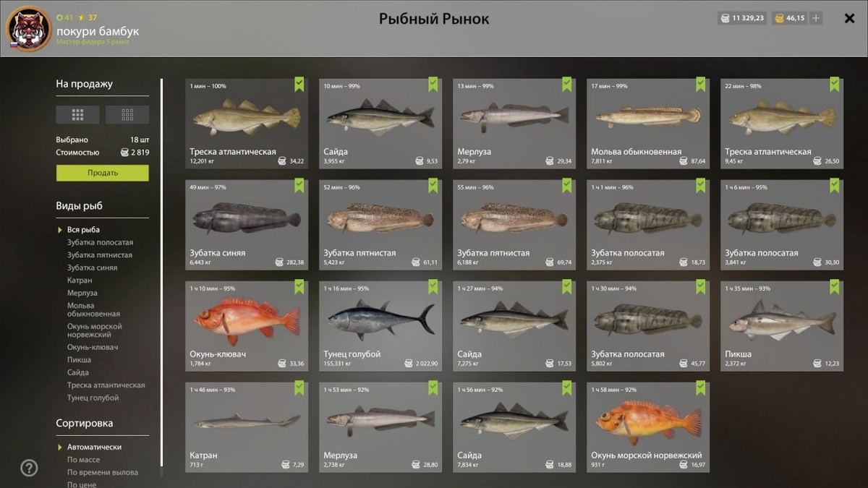Screen dimensions: 868x488
Task: Click the plus icon to add gold
Action: 816,18
